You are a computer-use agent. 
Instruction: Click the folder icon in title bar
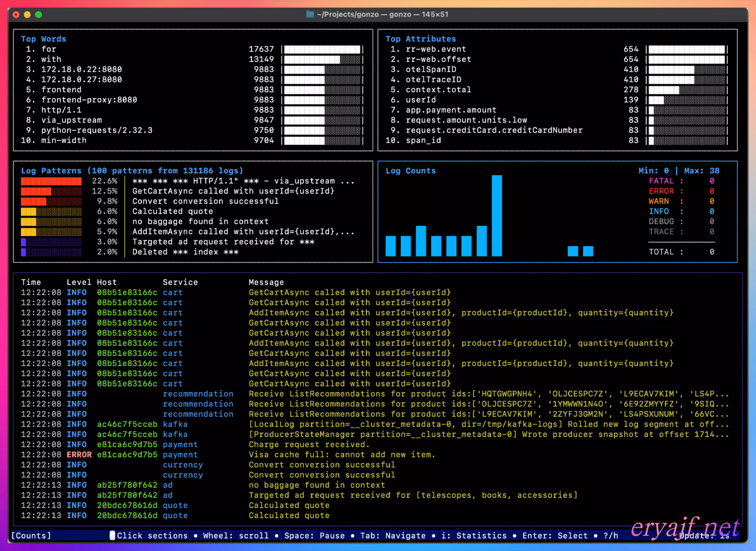pos(310,14)
